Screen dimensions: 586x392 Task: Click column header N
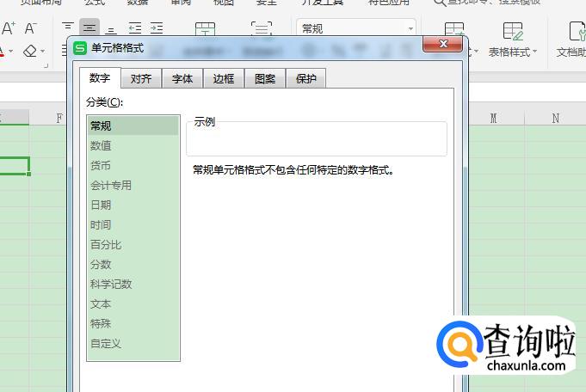click(555, 118)
